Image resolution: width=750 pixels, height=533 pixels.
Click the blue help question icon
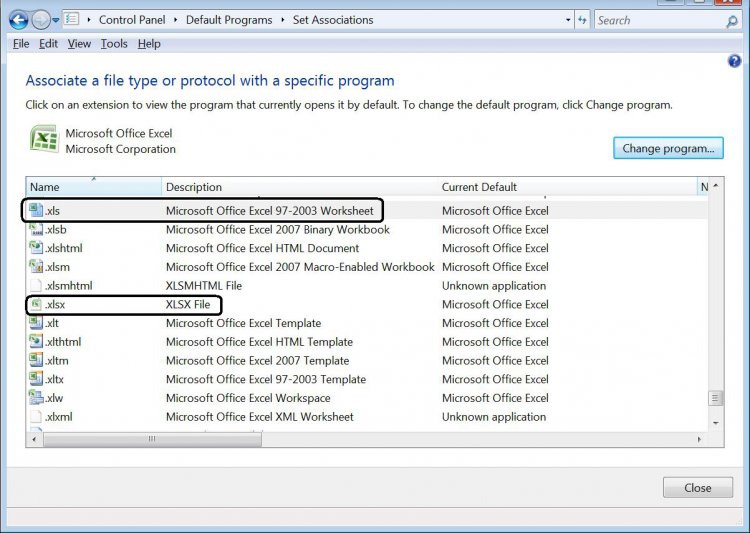[734, 61]
